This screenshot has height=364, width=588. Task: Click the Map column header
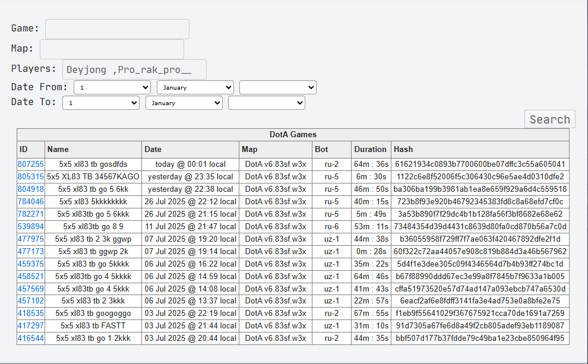[276, 149]
